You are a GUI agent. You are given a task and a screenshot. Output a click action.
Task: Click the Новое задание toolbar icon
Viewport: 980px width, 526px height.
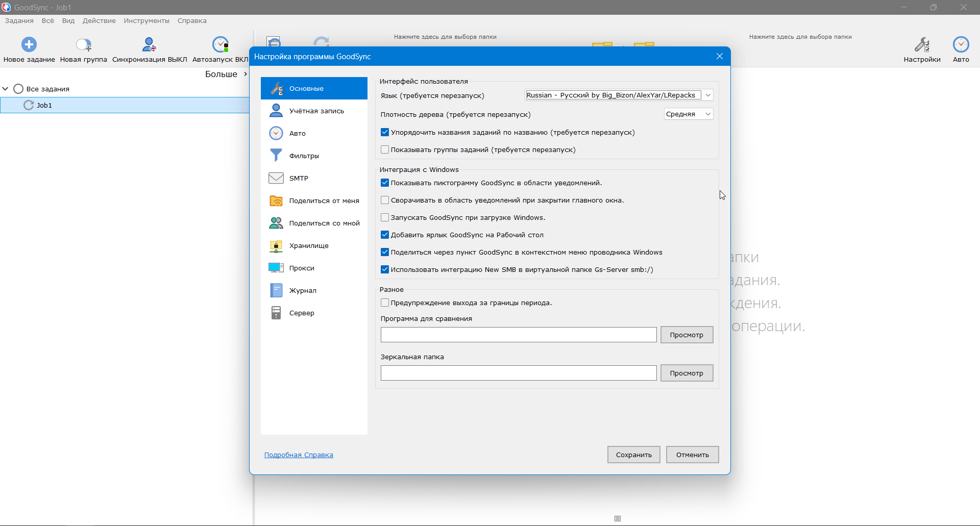pos(29,45)
